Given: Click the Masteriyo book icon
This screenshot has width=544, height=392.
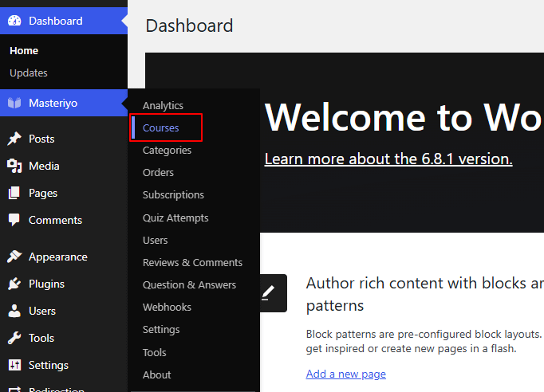Looking at the screenshot, I should [14, 103].
